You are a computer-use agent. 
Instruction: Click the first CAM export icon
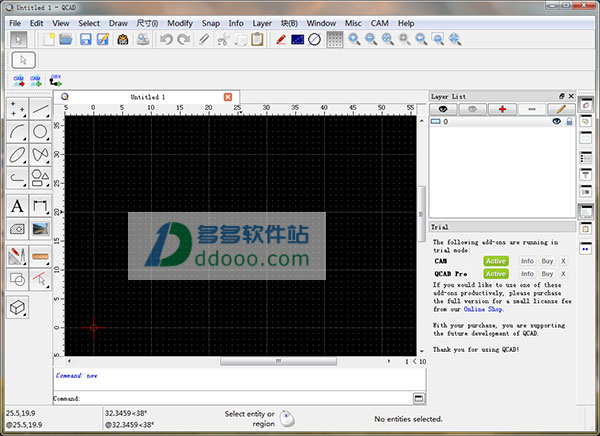point(18,81)
